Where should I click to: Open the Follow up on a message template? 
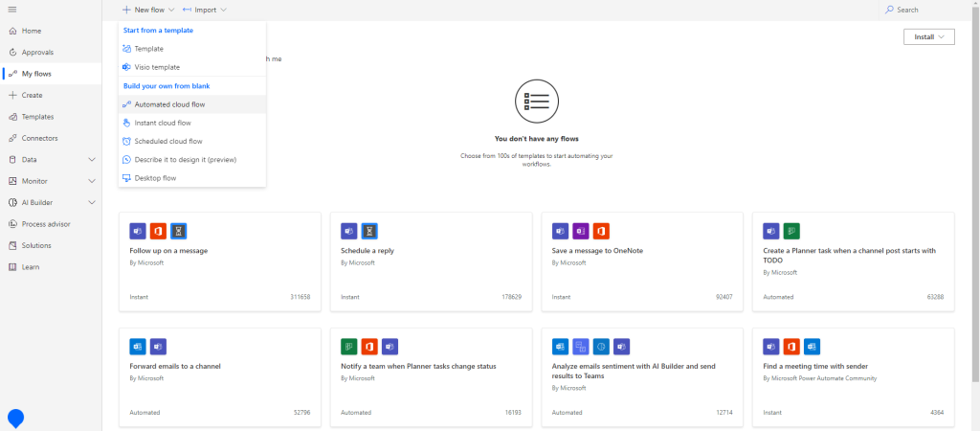click(x=220, y=261)
